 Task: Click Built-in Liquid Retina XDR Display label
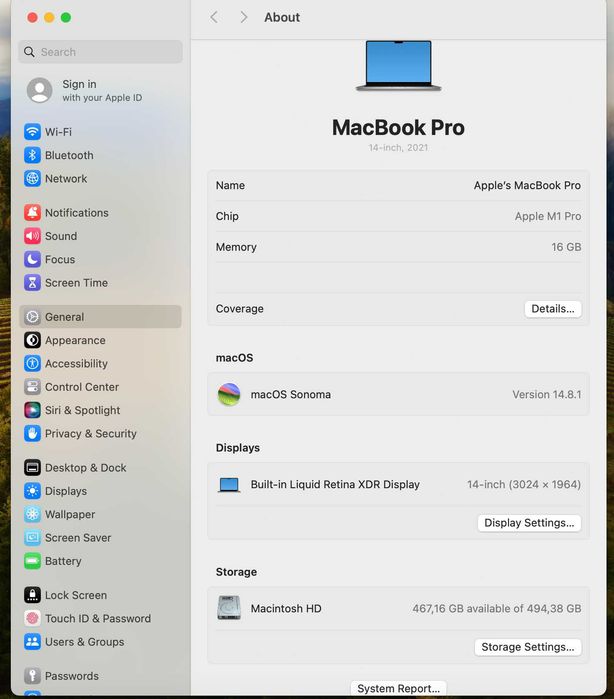335,485
